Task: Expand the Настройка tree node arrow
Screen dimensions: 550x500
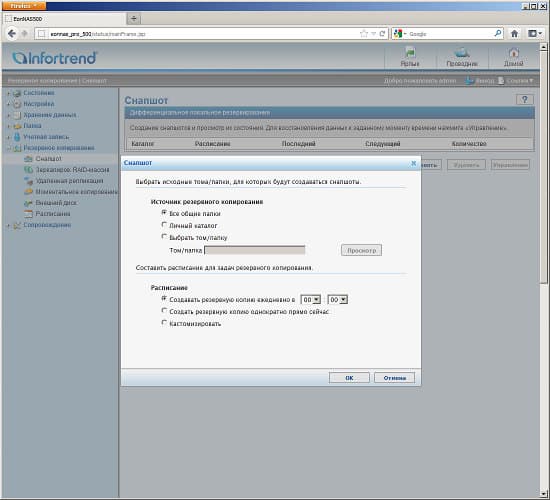Action: 8,104
